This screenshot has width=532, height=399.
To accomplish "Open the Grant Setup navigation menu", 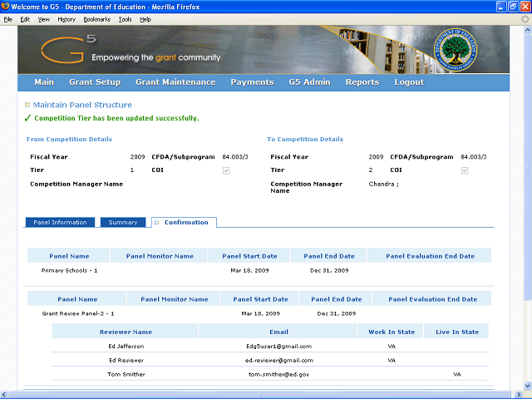I will pos(95,82).
